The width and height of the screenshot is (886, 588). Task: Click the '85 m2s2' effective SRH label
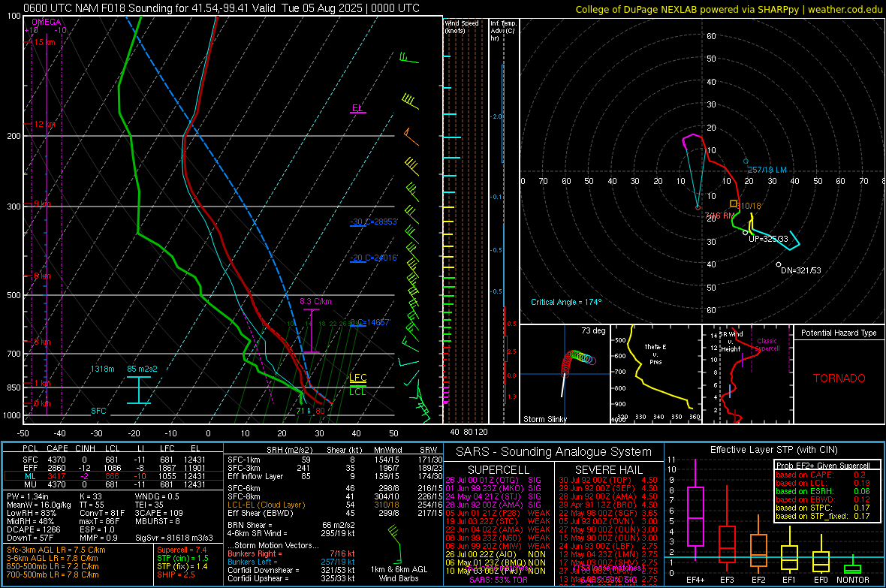[x=143, y=369]
